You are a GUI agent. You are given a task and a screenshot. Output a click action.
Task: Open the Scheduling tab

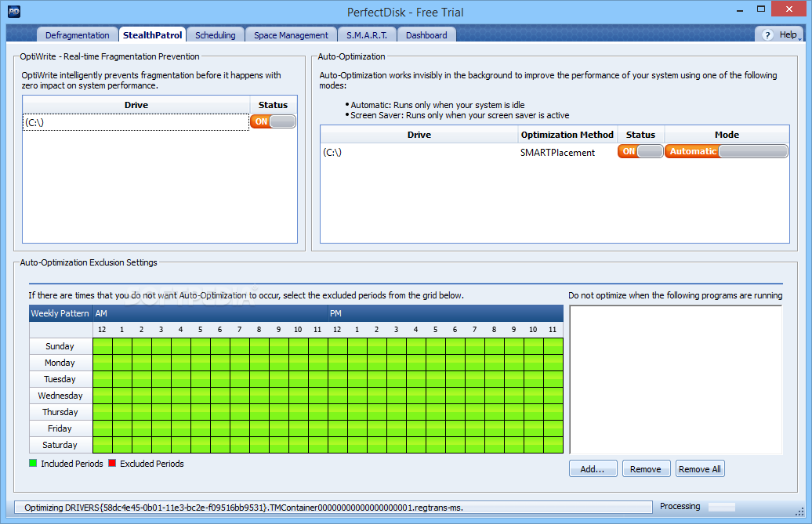(215, 35)
